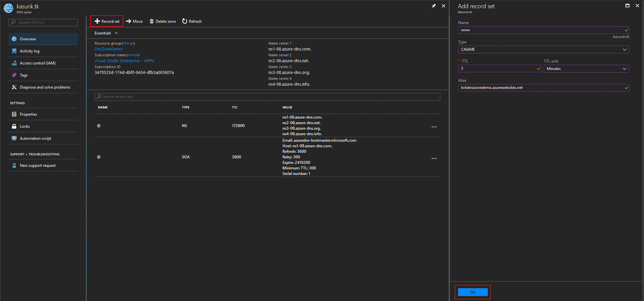The height and width of the screenshot is (301, 644).
Task: Click the VALUE column header
Action: tap(288, 107)
